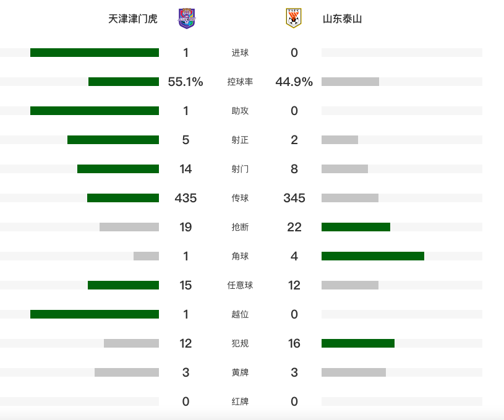Click the 55.1% possession value

pos(186,82)
